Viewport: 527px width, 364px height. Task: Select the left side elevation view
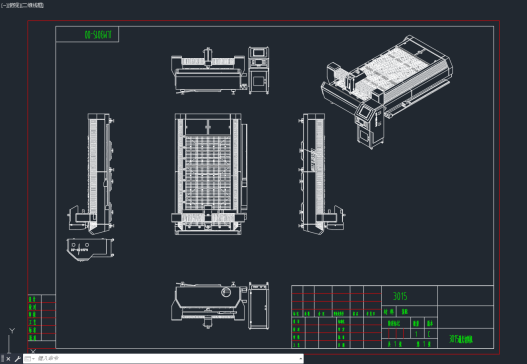[x=91, y=174]
